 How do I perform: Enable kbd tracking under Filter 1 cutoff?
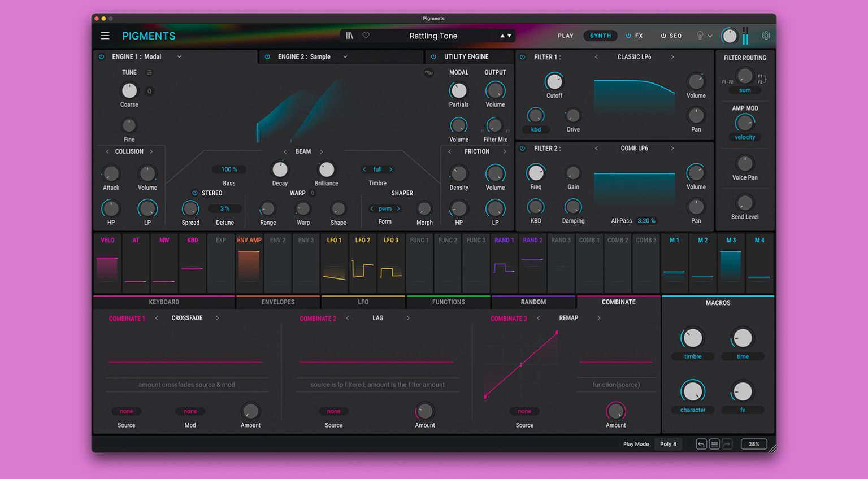point(535,129)
